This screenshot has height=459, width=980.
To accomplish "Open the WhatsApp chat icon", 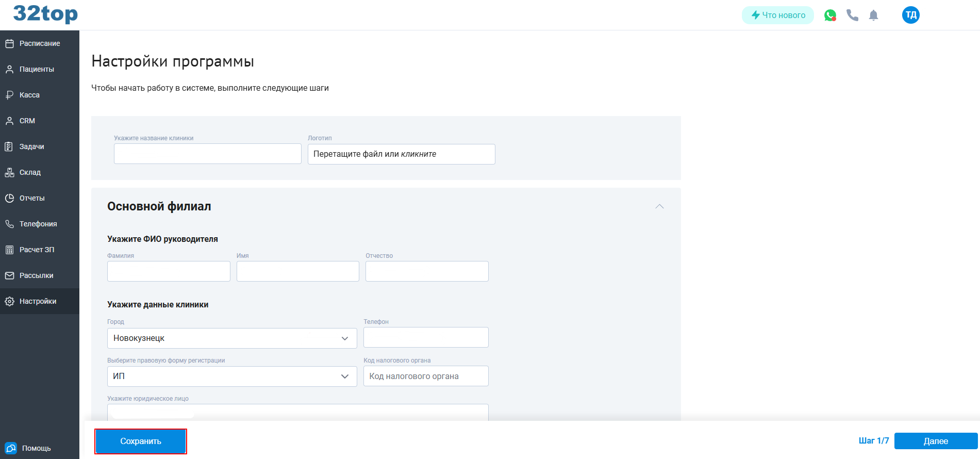I will pyautogui.click(x=829, y=15).
